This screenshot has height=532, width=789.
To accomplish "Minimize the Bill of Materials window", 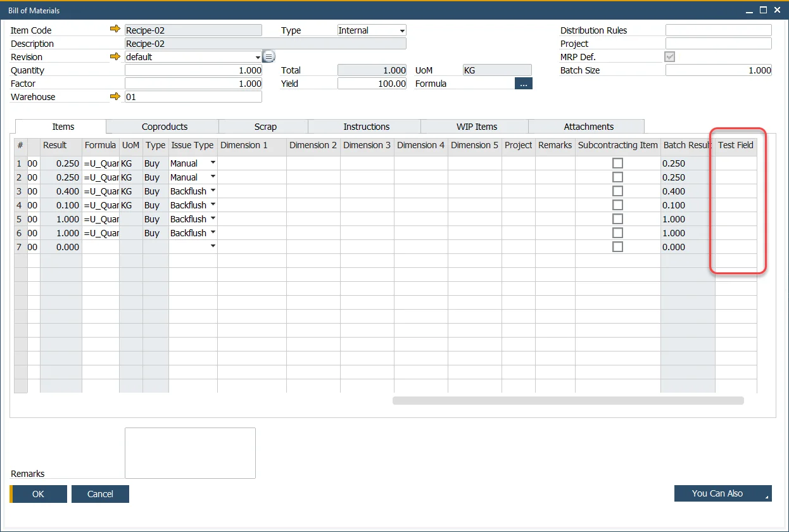I will [x=749, y=9].
